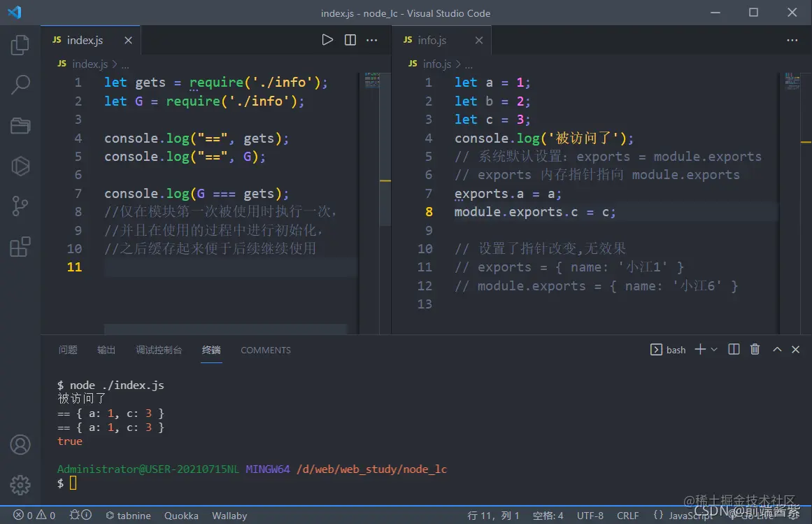Open tabnine status bar item

128,515
